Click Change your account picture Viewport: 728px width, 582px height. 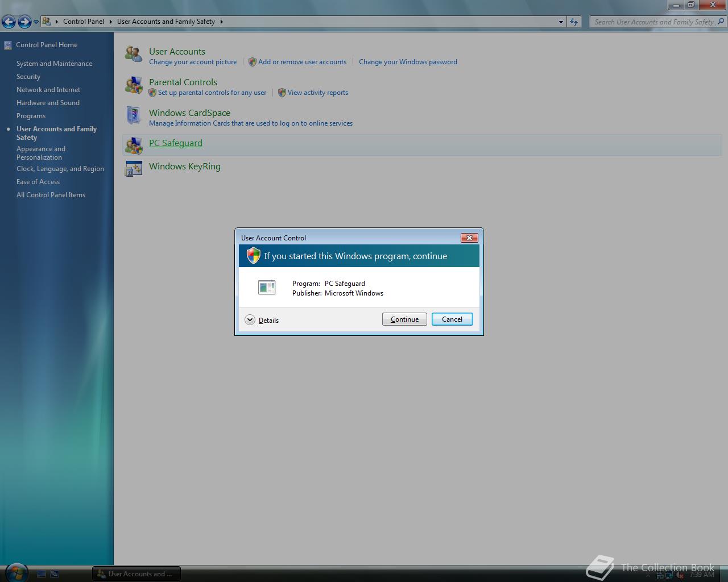[193, 62]
